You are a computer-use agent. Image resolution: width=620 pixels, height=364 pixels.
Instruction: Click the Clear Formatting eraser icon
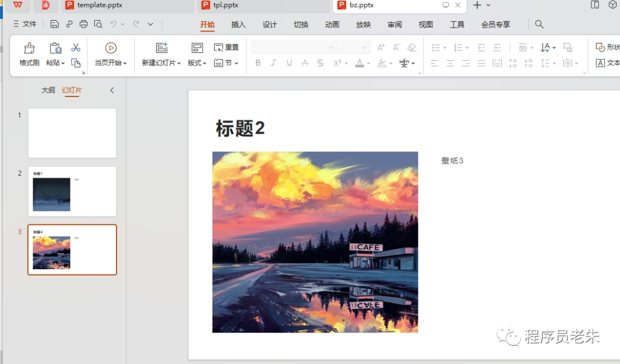point(412,48)
